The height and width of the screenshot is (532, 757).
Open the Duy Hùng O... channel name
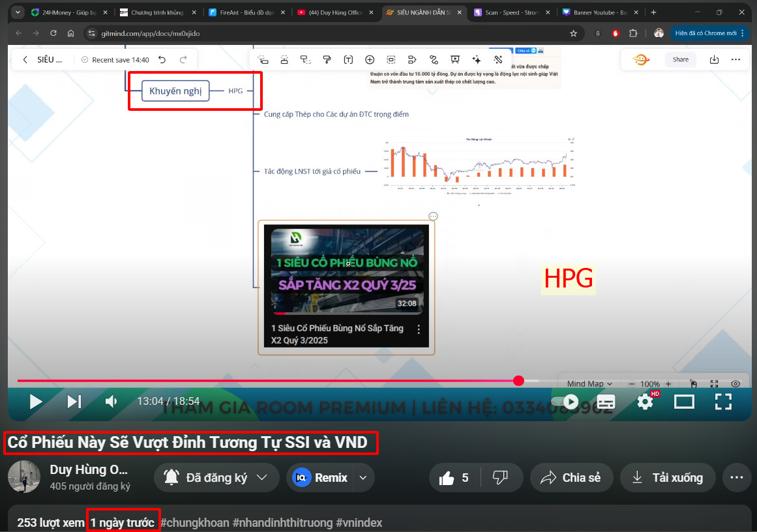click(88, 469)
